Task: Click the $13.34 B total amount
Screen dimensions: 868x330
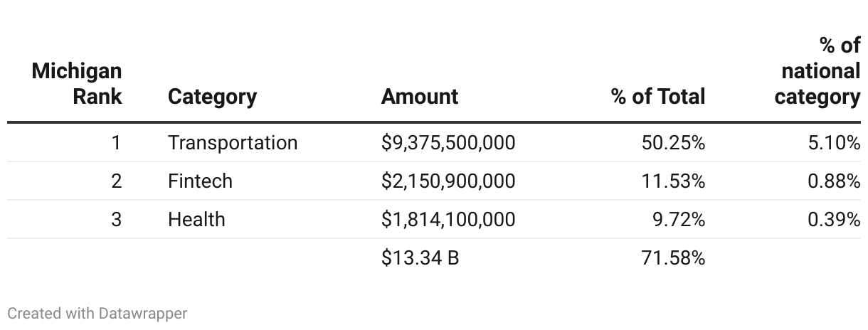Action: (420, 257)
